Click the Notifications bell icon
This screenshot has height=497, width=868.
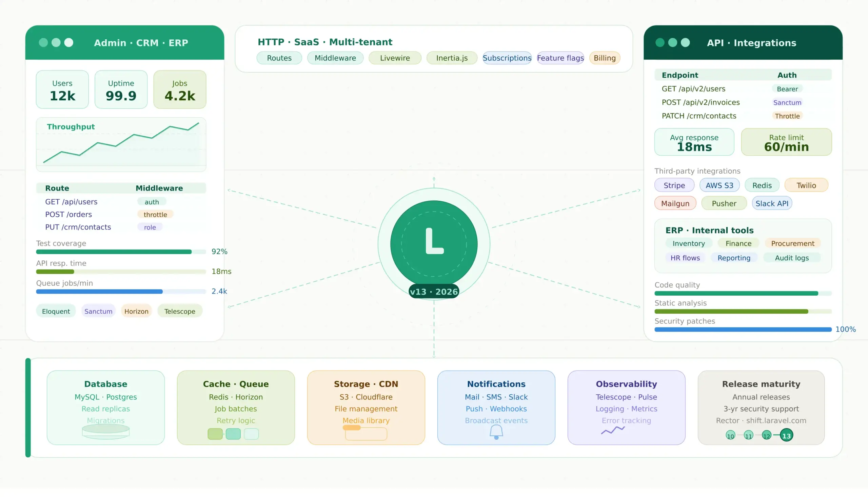tap(496, 432)
